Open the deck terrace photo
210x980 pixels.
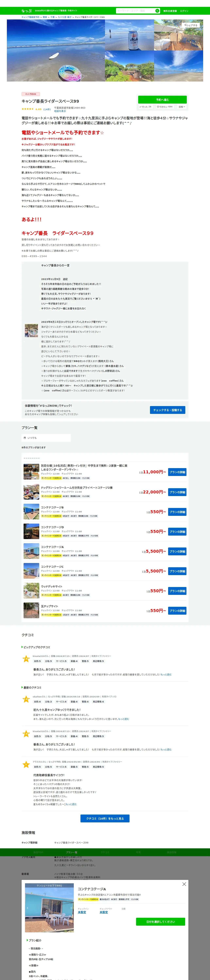pos(178,35)
